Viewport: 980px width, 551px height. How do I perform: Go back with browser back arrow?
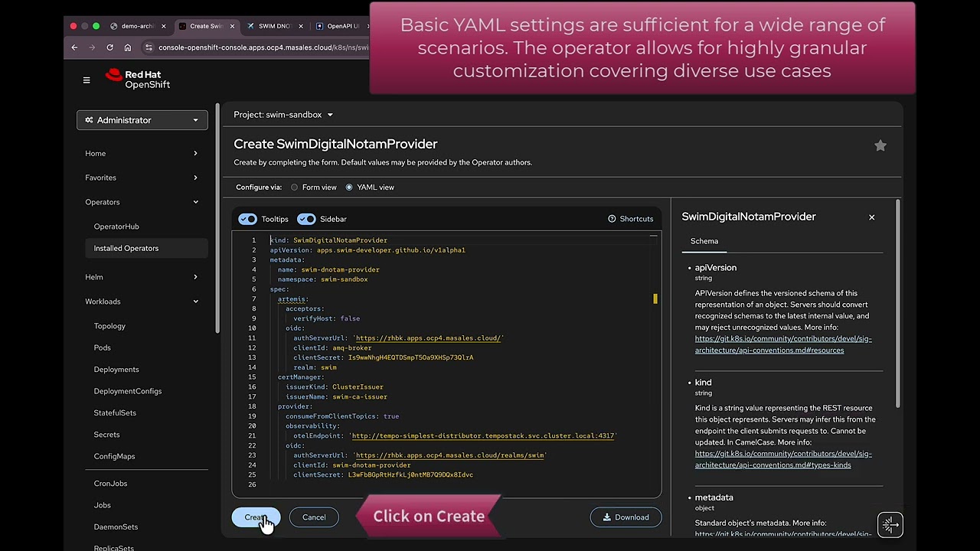(74, 47)
